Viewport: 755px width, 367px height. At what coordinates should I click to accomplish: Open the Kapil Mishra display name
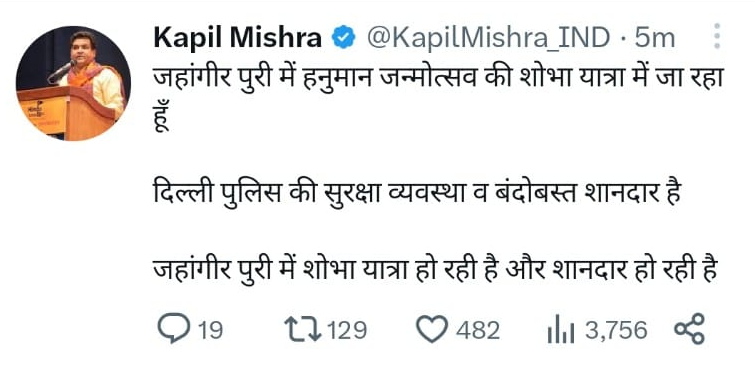pos(238,38)
